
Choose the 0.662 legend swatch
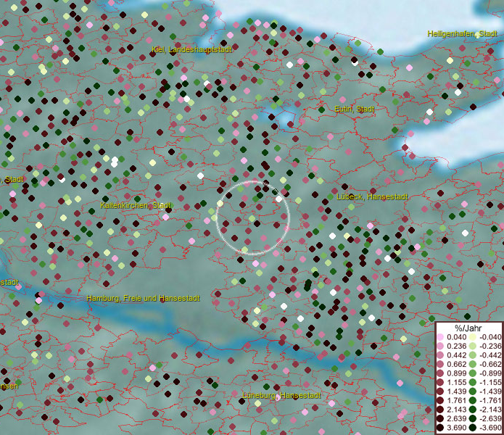pos(440,365)
